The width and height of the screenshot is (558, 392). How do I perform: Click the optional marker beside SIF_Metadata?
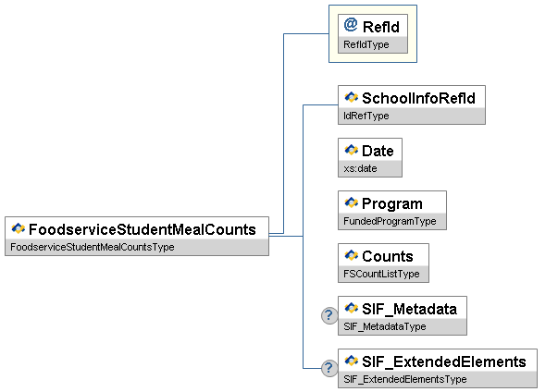tap(329, 316)
